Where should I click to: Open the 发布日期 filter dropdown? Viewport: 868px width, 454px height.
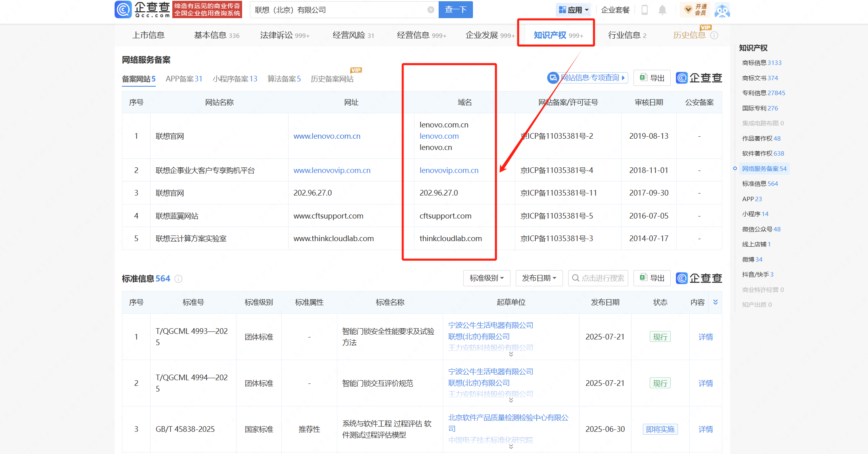[x=539, y=278]
